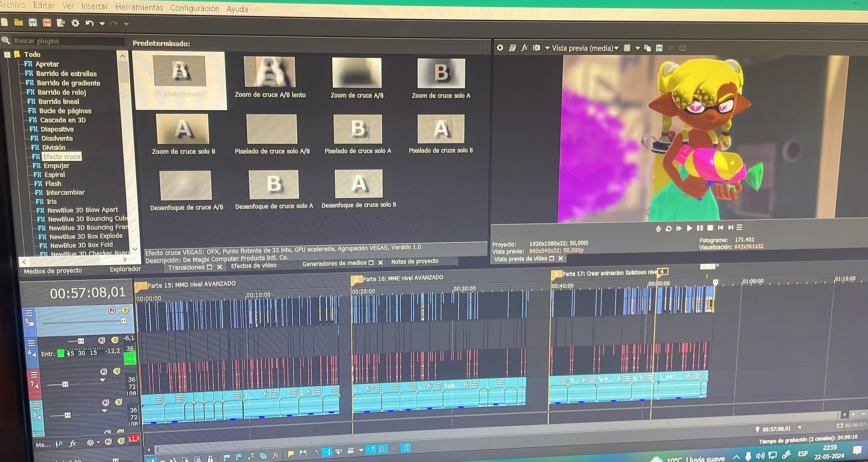868x462 pixels.
Task: Toggle loop playback under preview
Action: [x=668, y=229]
